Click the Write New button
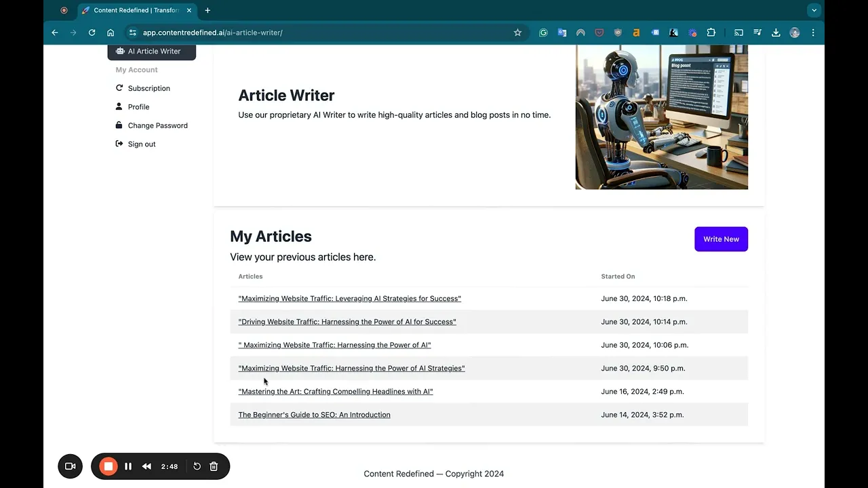Viewport: 868px width, 488px height. tap(721, 239)
